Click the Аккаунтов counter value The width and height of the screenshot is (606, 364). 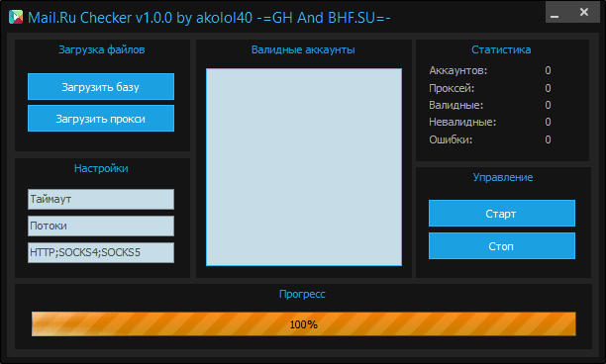548,70
